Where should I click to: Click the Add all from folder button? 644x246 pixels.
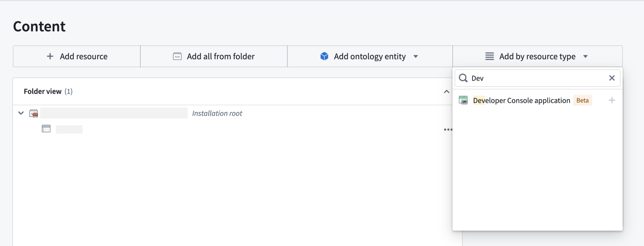point(214,56)
